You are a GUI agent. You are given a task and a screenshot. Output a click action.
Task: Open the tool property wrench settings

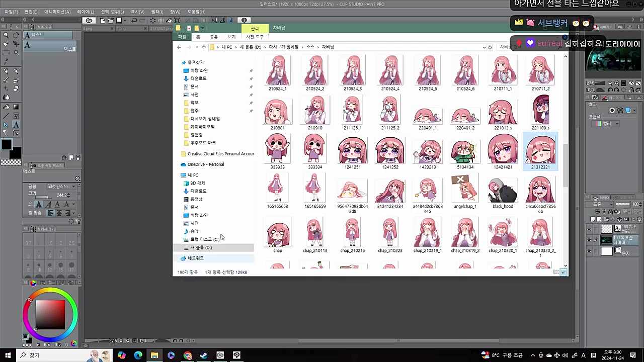[x=79, y=221]
